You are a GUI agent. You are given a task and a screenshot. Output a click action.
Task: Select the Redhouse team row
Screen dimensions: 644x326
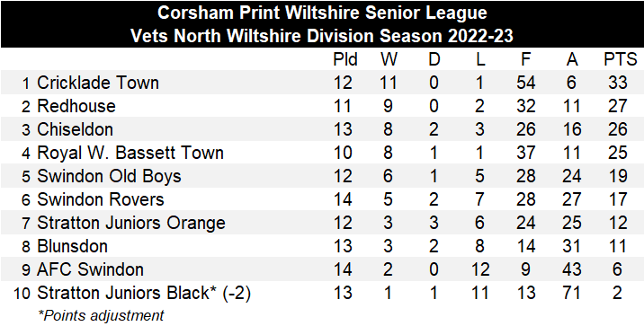tap(322, 106)
